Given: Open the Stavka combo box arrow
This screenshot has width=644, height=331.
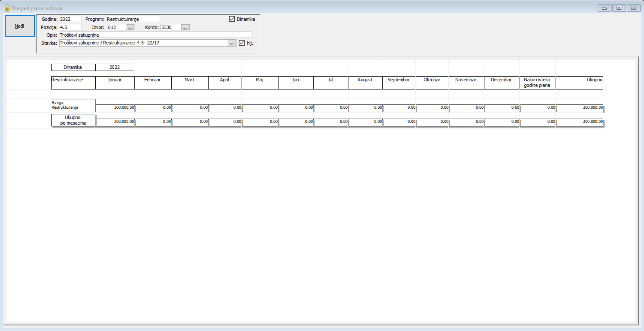Looking at the screenshot, I should coord(232,43).
